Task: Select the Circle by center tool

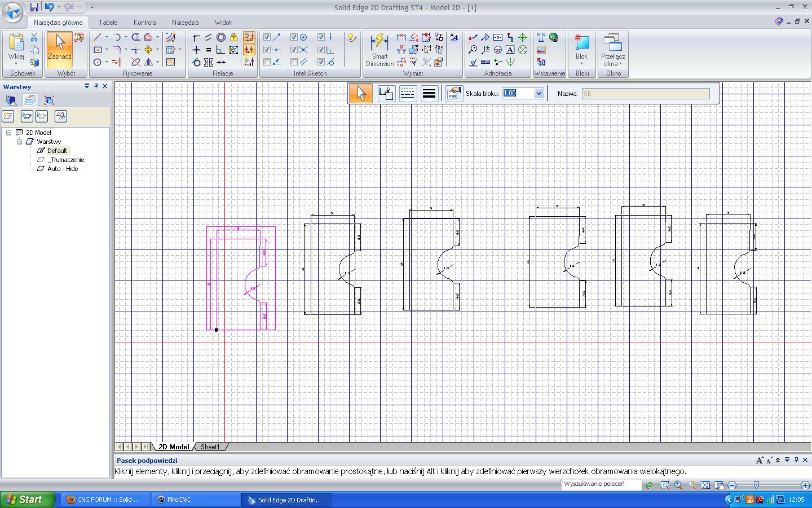Action: 97,62
